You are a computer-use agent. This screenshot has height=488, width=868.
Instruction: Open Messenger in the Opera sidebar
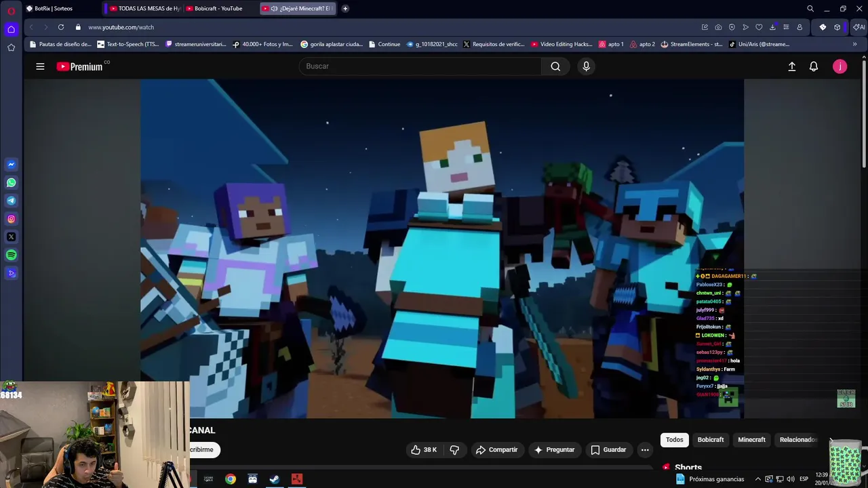pyautogui.click(x=11, y=164)
